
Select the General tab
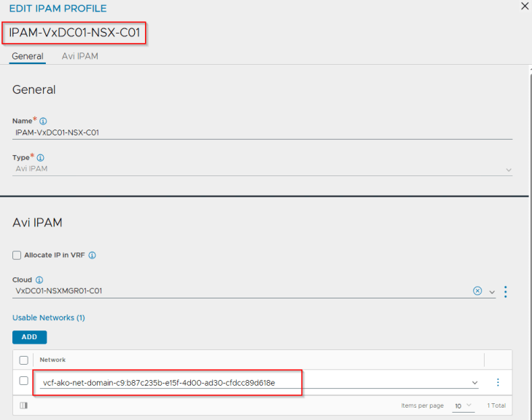point(28,56)
